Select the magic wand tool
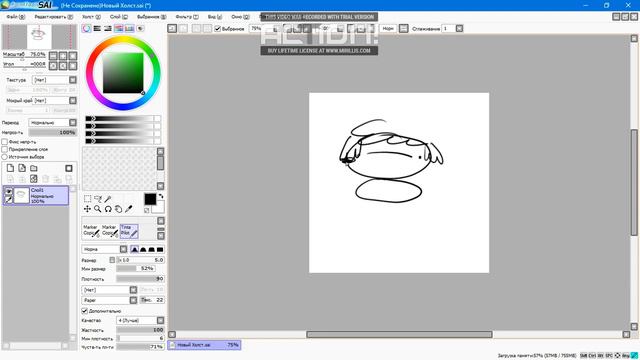Screen dimensions: 640x360 tap(108, 198)
